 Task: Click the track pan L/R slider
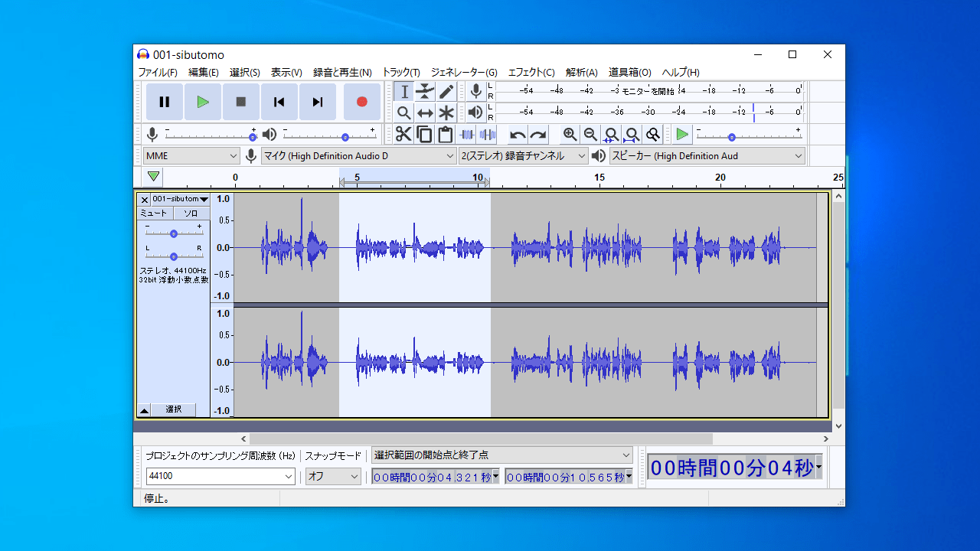point(174,256)
